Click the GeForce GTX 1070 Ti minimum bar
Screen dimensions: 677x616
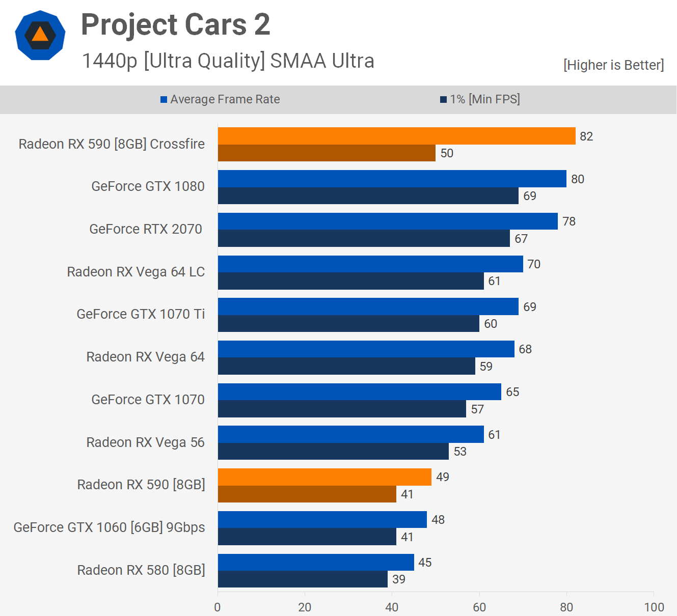coord(348,324)
